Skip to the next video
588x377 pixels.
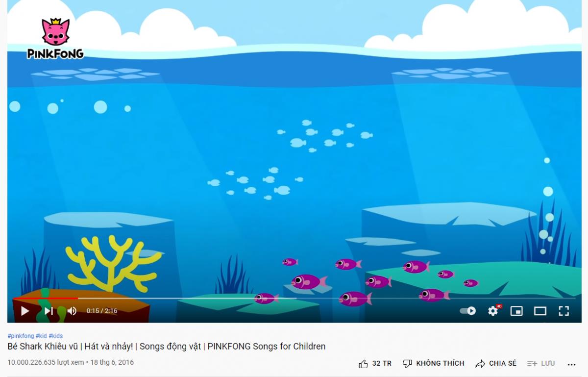click(x=49, y=311)
